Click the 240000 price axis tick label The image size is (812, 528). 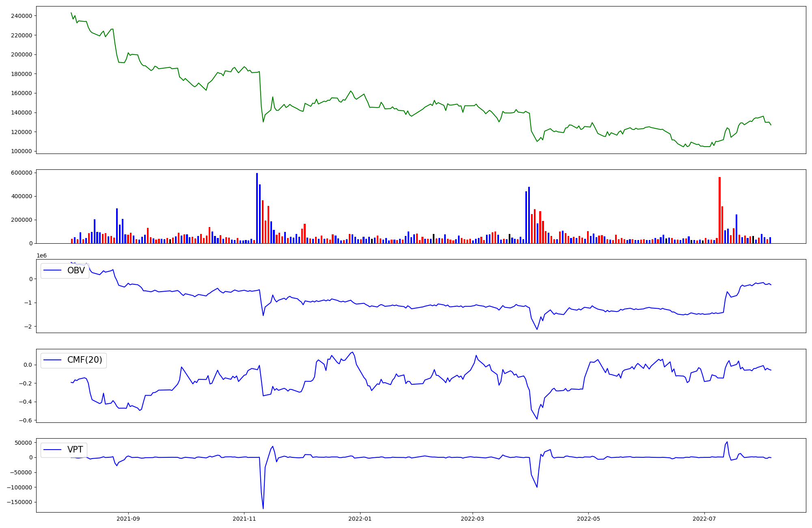tap(22, 16)
